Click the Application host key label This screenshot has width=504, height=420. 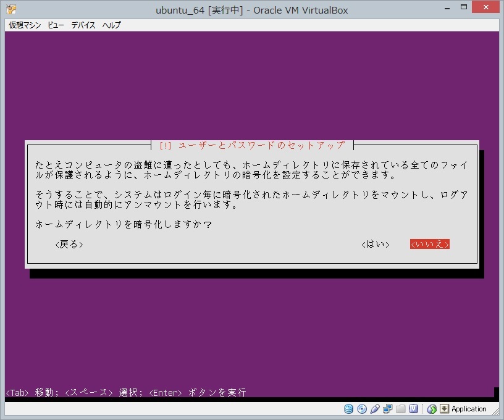click(469, 409)
